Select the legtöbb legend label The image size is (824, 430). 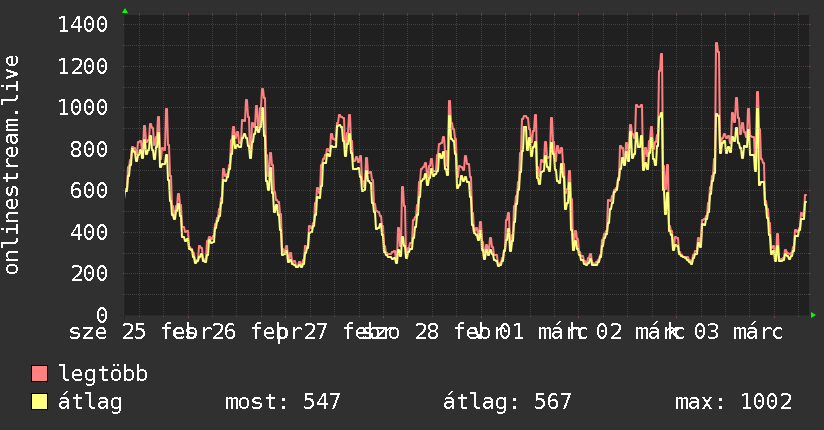click(103, 374)
